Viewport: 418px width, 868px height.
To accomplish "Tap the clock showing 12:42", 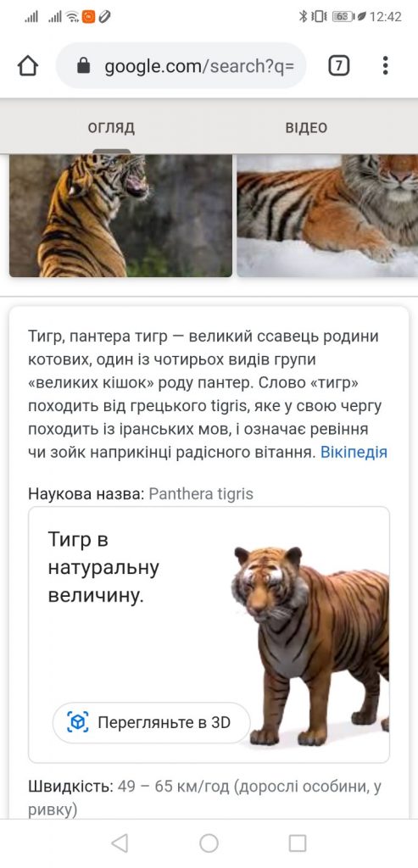I will tap(385, 17).
